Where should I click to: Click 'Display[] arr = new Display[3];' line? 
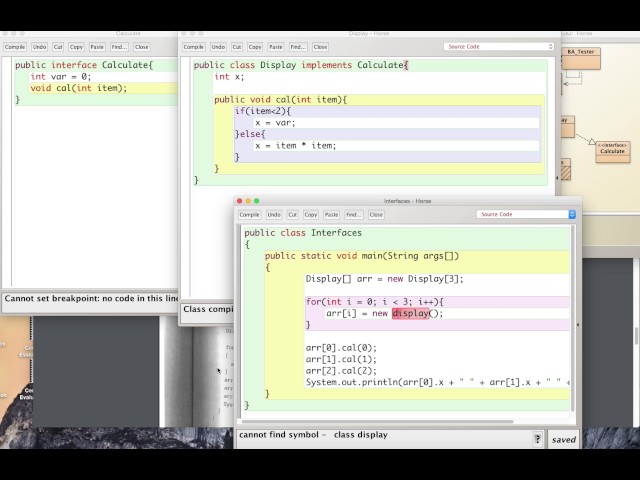(x=384, y=279)
